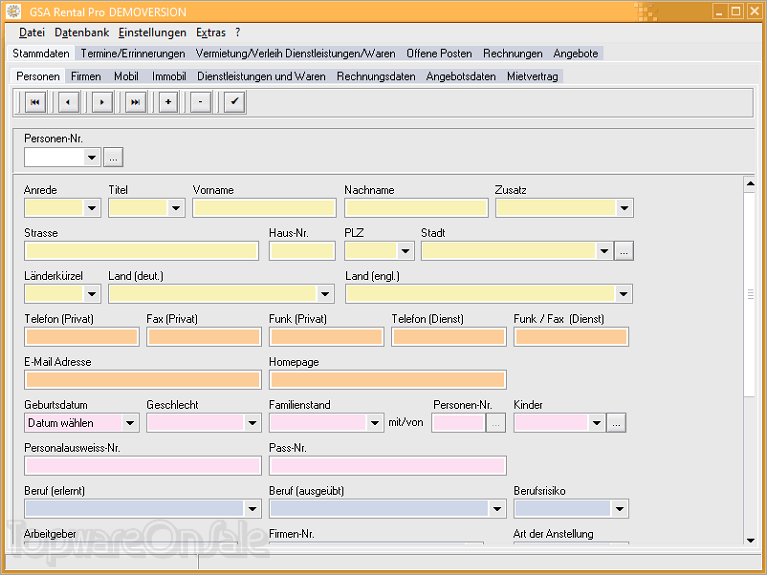Image resolution: width=767 pixels, height=575 pixels.
Task: Open the Extras menu
Action: pyautogui.click(x=211, y=33)
